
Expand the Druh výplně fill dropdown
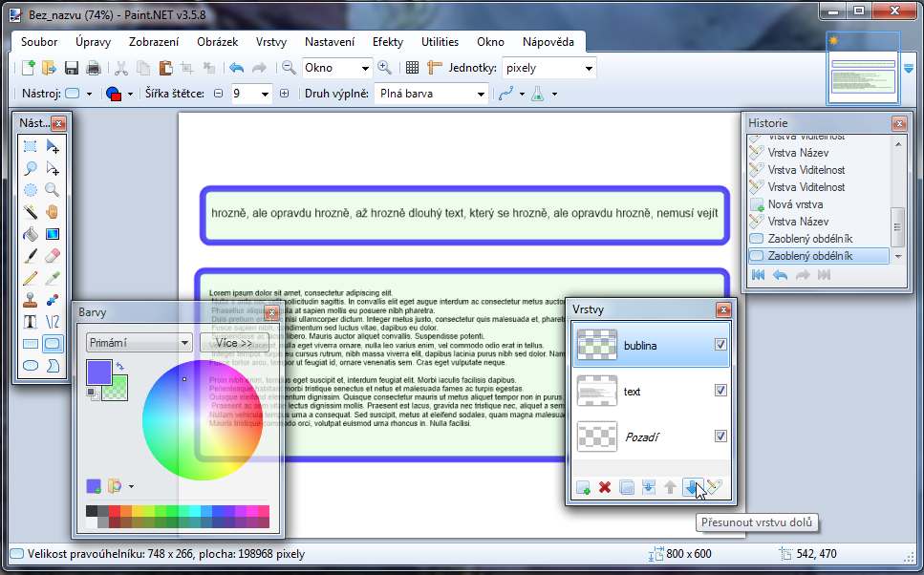[481, 94]
